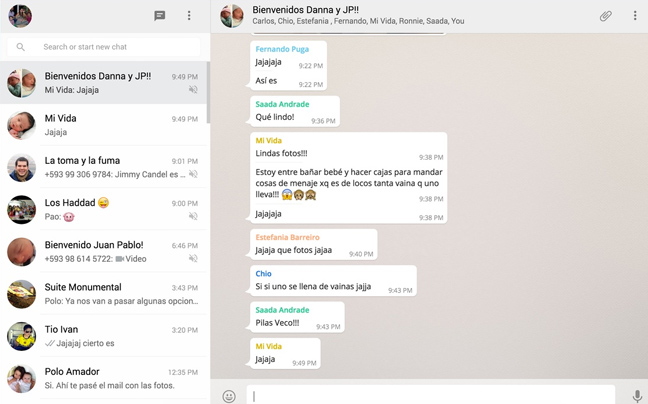The image size is (648, 404).
Task: Click the search magnifier icon
Action: point(21,47)
